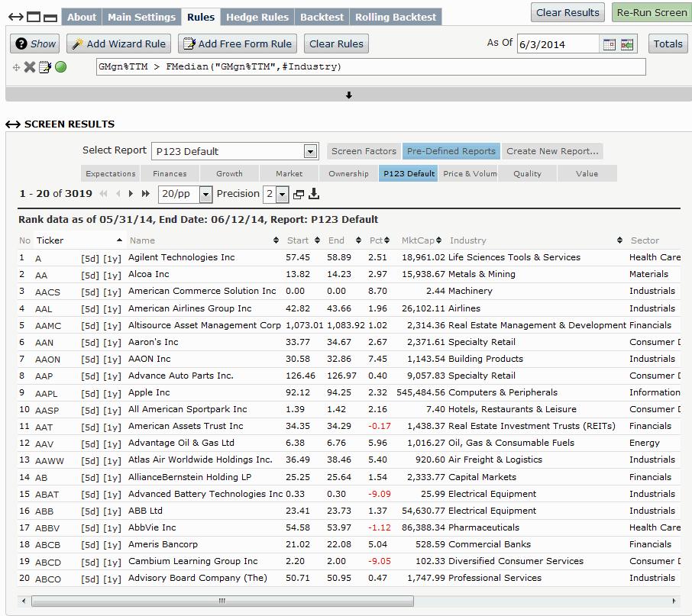692x616 pixels.
Task: Click the AAON ticker
Action: pos(47,360)
